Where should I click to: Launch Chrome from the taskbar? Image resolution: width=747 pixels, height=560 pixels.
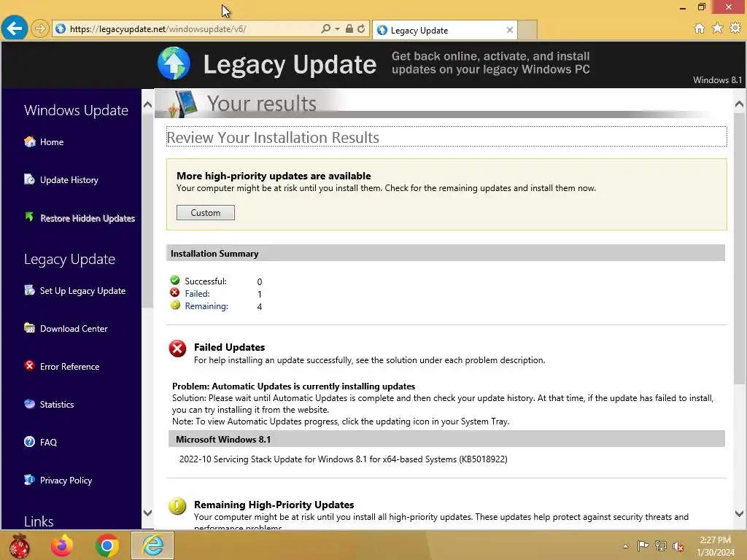(107, 545)
